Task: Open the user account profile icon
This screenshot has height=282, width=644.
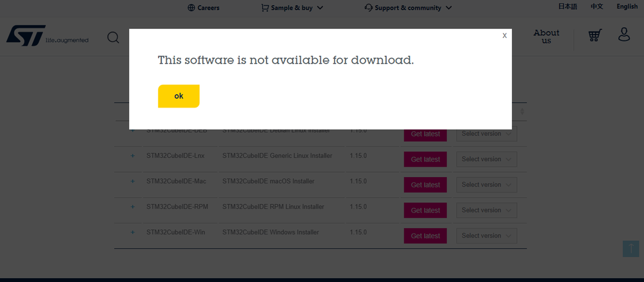Action: pyautogui.click(x=624, y=35)
